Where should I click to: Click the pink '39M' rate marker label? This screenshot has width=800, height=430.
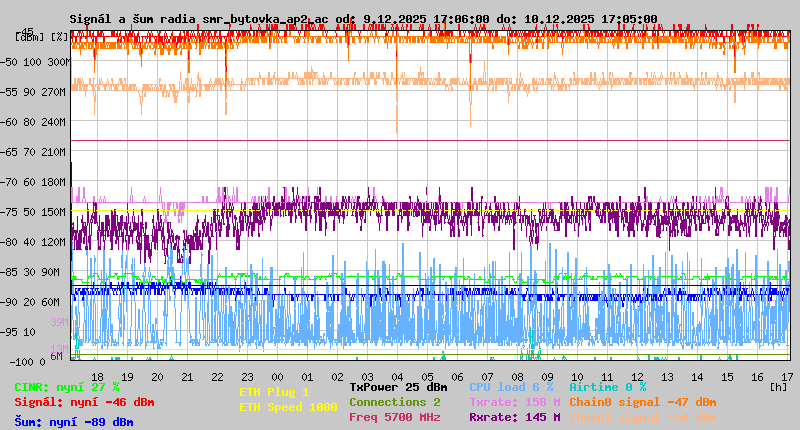tap(59, 322)
